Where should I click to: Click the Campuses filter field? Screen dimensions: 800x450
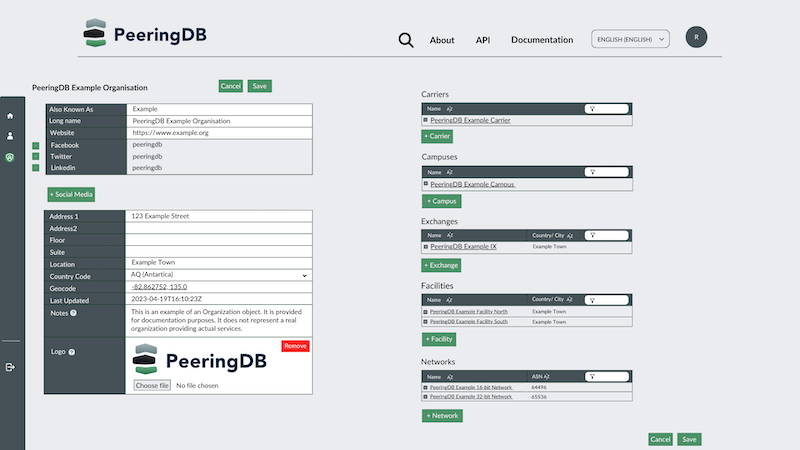pos(607,172)
